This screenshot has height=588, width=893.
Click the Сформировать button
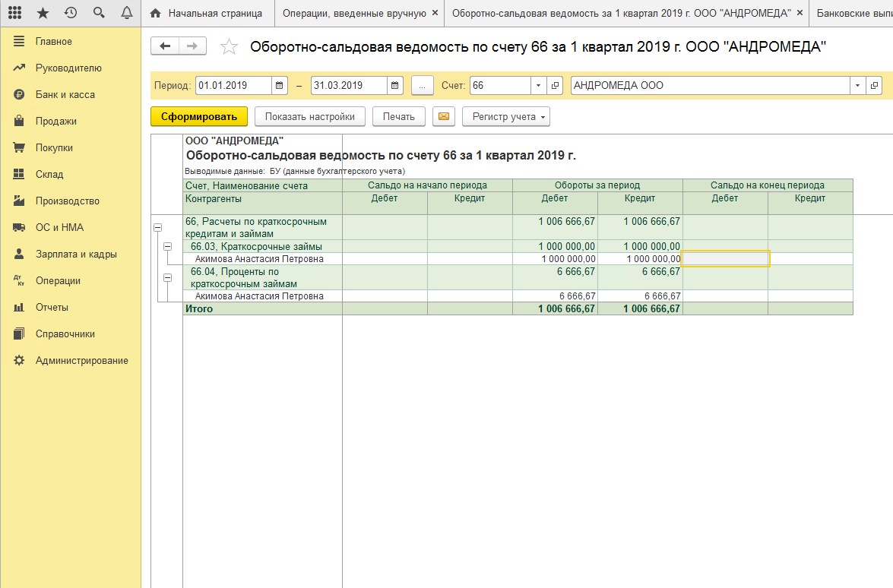(199, 117)
